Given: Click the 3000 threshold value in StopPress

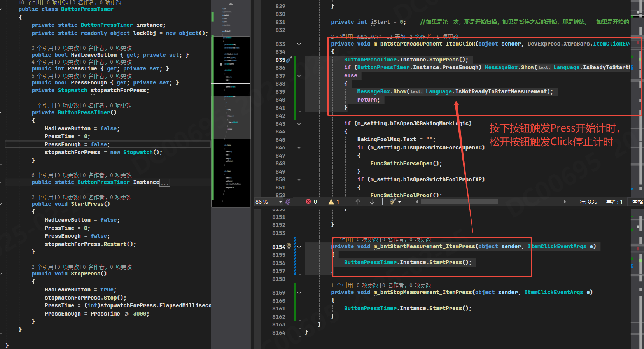Looking at the screenshot, I should (x=140, y=314).
